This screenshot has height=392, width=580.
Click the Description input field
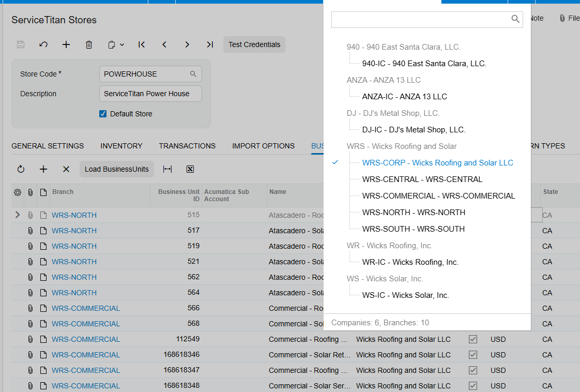[x=150, y=94]
